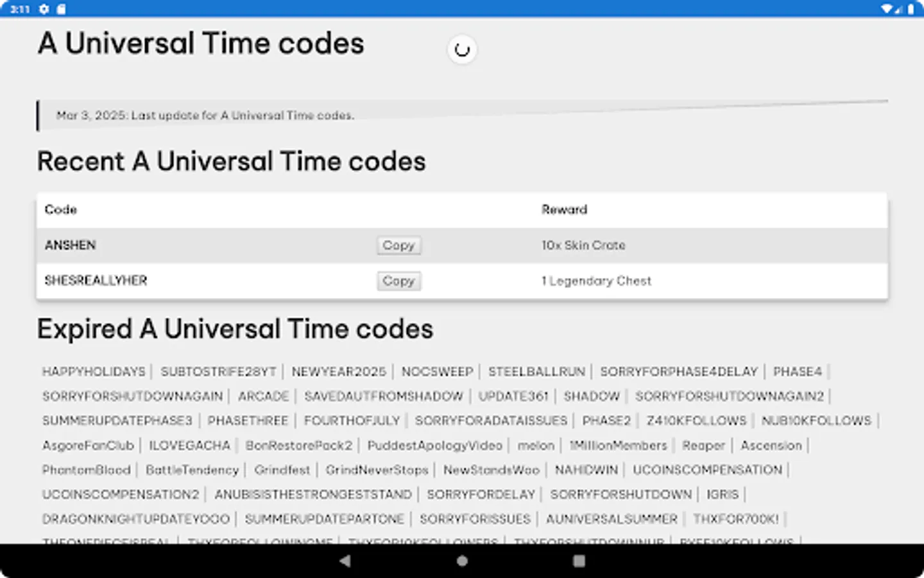Image resolution: width=924 pixels, height=578 pixels.
Task: Tap the SD card icon in status bar
Action: point(61,9)
